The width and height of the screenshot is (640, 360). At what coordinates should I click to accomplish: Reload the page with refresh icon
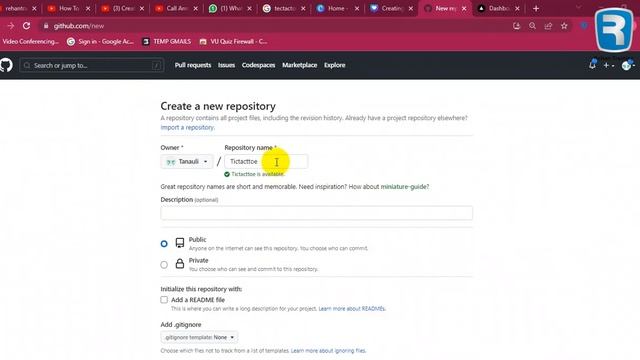pyautogui.click(x=26, y=26)
